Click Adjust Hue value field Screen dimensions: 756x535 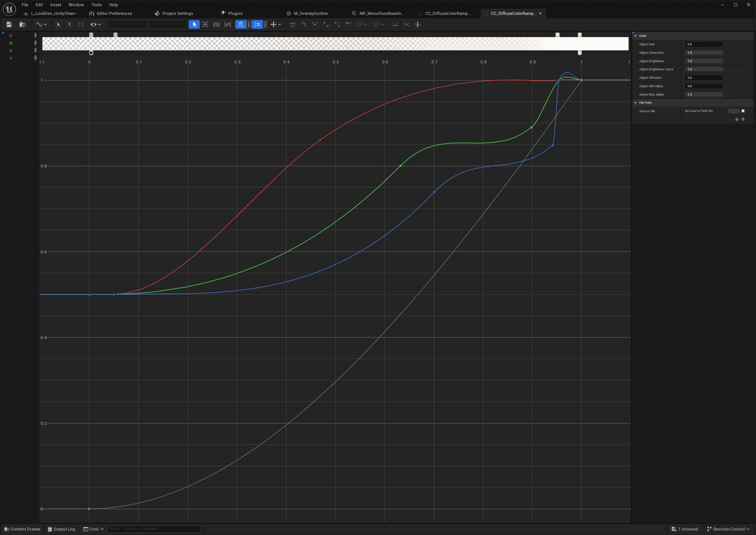pyautogui.click(x=704, y=44)
